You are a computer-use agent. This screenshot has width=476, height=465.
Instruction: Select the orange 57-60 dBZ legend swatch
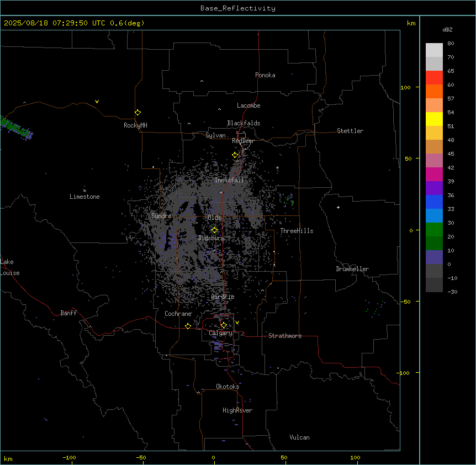click(434, 91)
